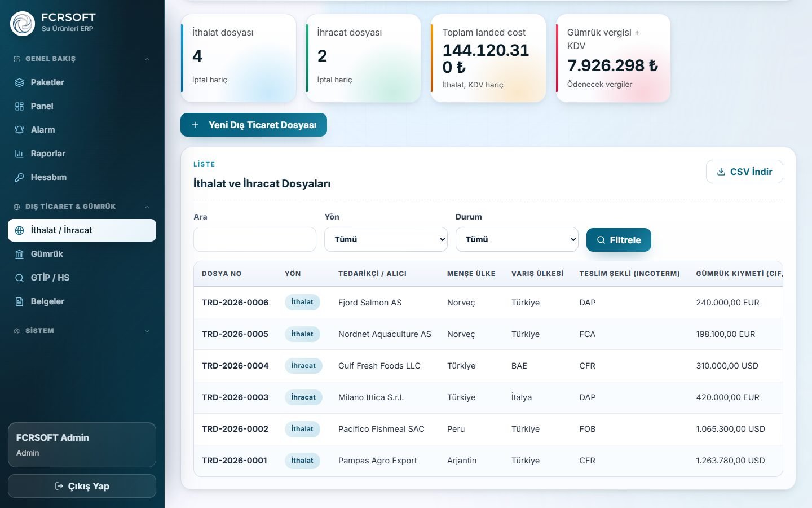This screenshot has width=812, height=508.
Task: Click the globe icon for İthalat / İhracat
Action: [x=20, y=230]
